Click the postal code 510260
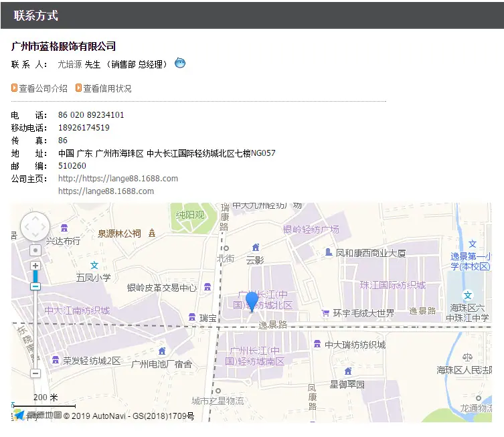 point(72,166)
